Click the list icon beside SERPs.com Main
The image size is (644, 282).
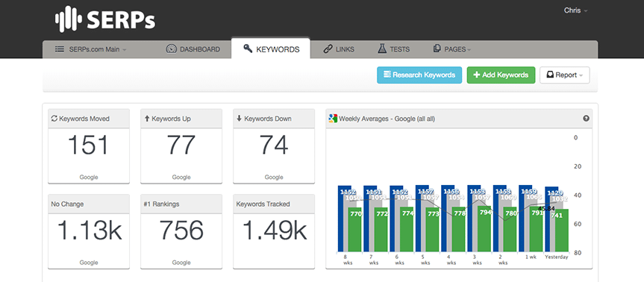click(x=60, y=49)
